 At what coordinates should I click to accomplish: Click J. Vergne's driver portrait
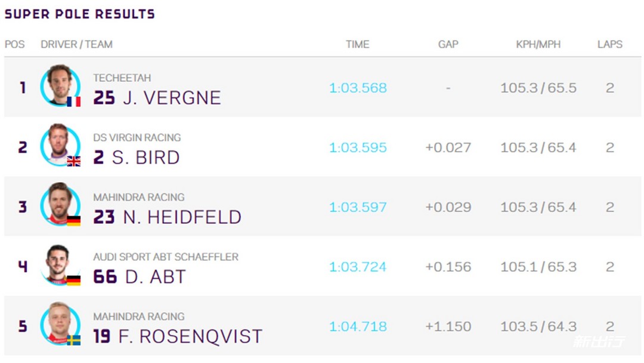[x=60, y=85]
